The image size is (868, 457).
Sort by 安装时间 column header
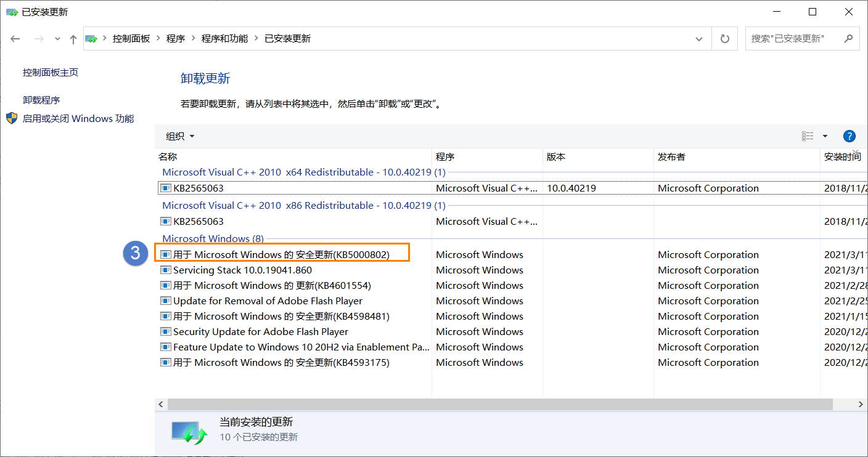[x=843, y=157]
